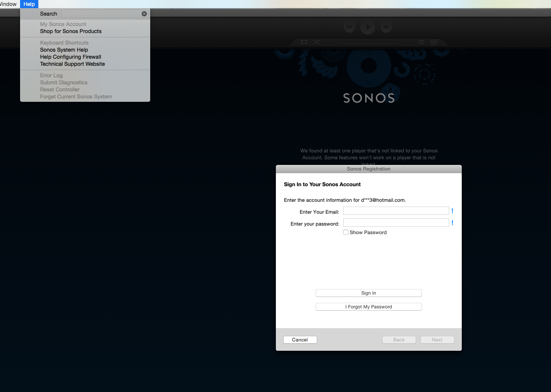
Task: Click the Sonos Registration title bar
Action: point(369,169)
